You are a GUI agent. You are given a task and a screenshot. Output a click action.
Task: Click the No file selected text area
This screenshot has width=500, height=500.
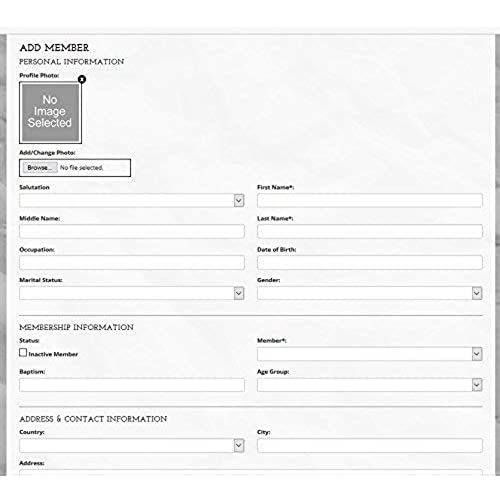81,168
